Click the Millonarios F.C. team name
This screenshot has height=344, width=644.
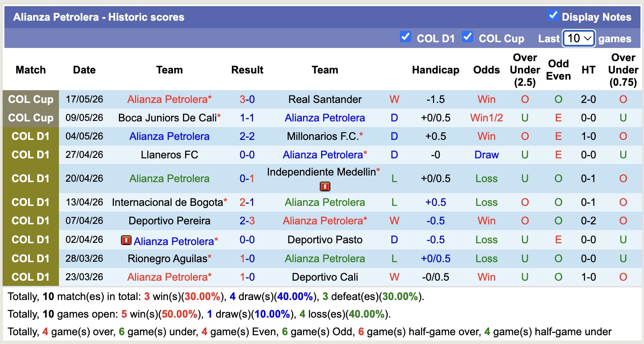point(323,136)
